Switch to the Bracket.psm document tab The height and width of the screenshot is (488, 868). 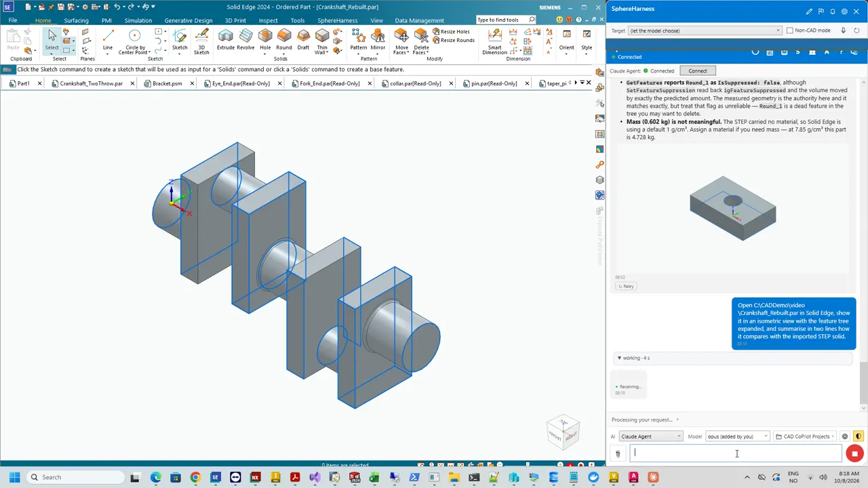[167, 83]
